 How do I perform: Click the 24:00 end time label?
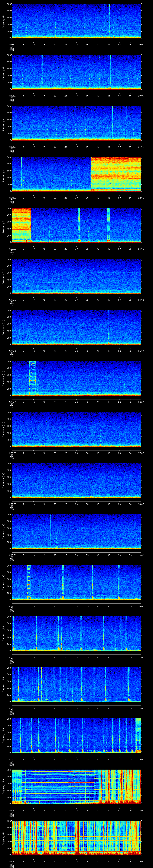click(x=141, y=300)
